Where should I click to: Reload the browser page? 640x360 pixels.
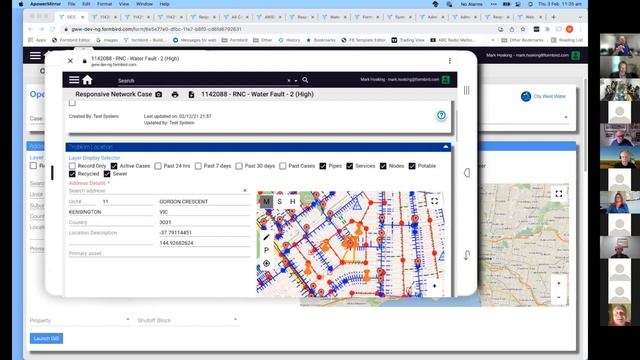[x=53, y=29]
